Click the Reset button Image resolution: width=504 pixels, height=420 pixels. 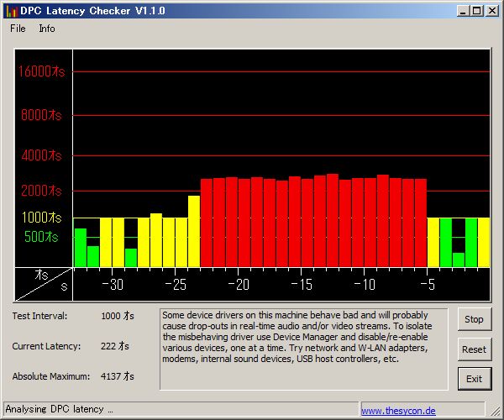click(x=475, y=349)
